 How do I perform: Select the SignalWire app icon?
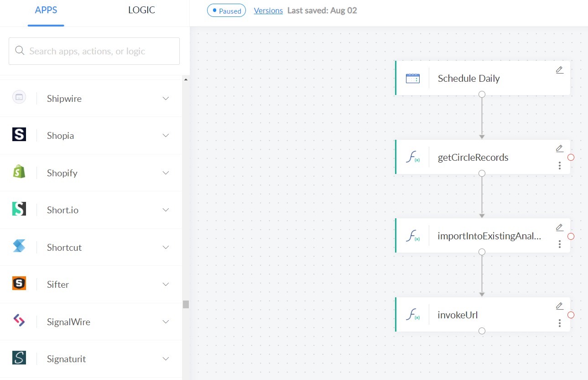19,321
